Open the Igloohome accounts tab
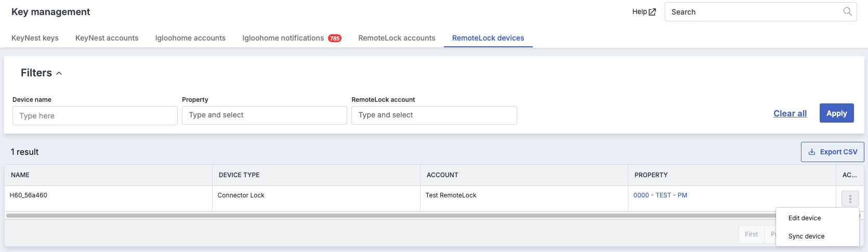 coord(190,38)
